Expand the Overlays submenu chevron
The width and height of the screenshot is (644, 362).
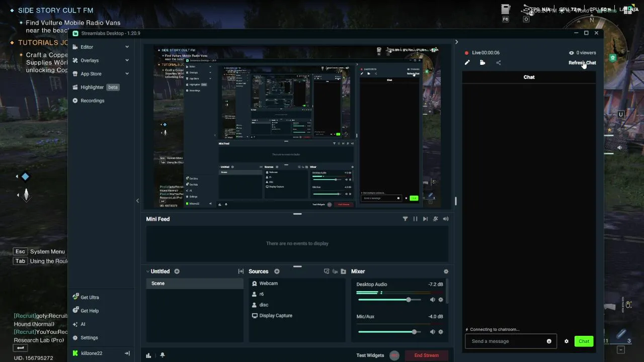[127, 60]
